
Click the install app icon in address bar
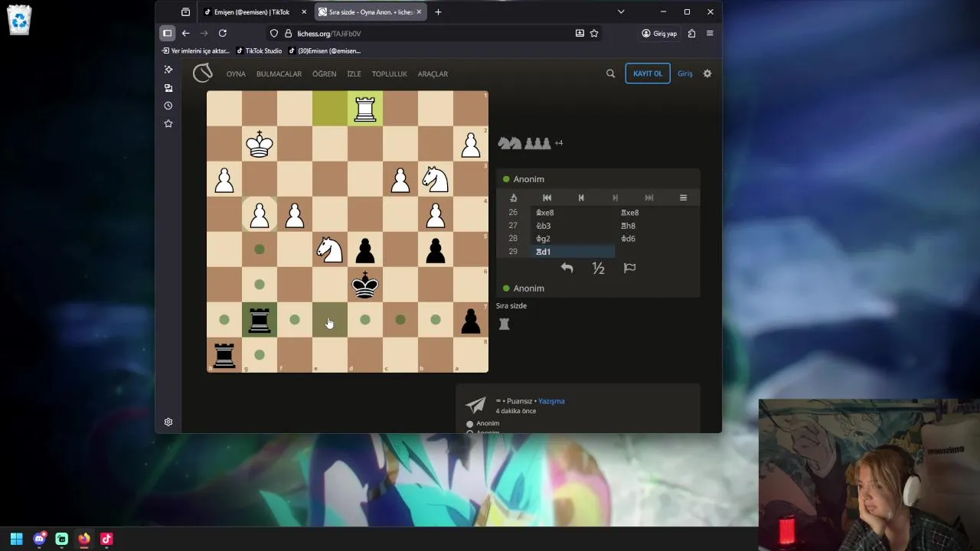(x=580, y=34)
